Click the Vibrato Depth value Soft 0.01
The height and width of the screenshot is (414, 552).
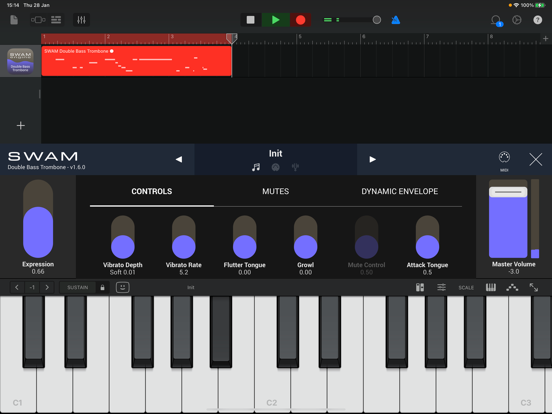pyautogui.click(x=123, y=272)
